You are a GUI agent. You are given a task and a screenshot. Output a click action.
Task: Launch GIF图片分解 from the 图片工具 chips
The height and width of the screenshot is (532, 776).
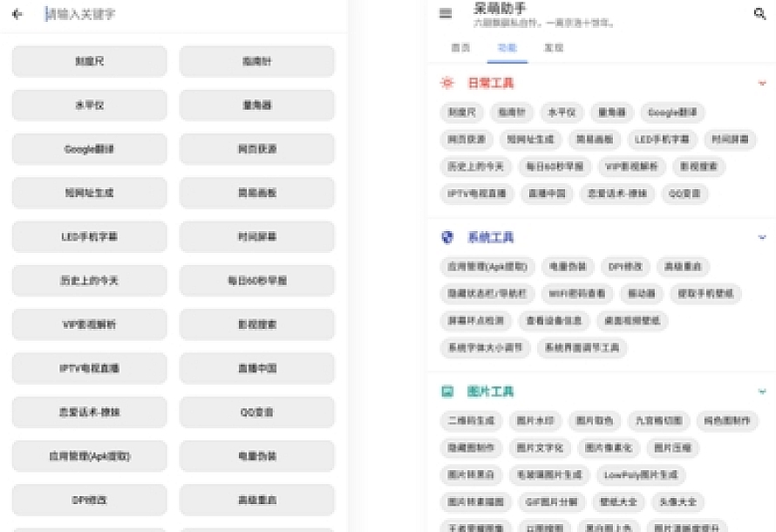[x=551, y=502]
